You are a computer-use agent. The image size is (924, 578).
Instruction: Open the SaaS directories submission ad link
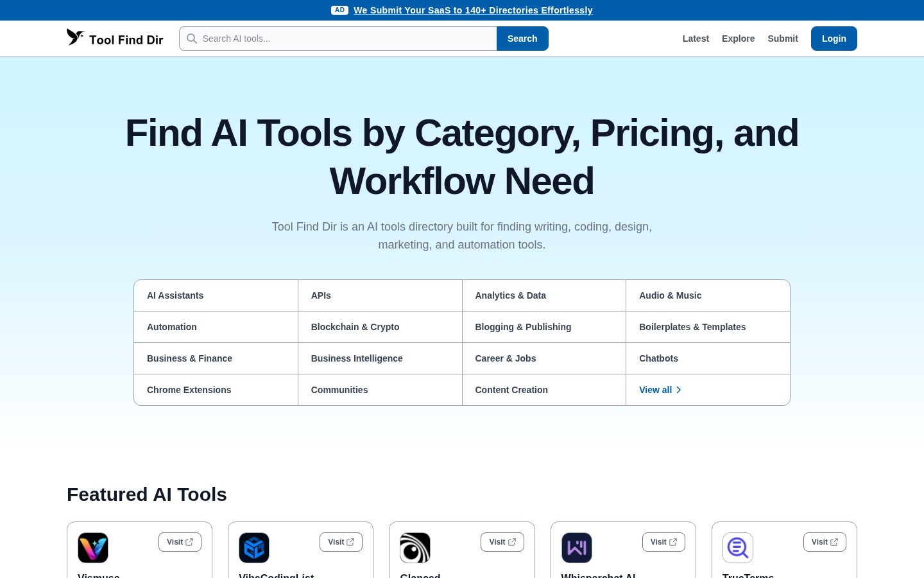point(473,10)
